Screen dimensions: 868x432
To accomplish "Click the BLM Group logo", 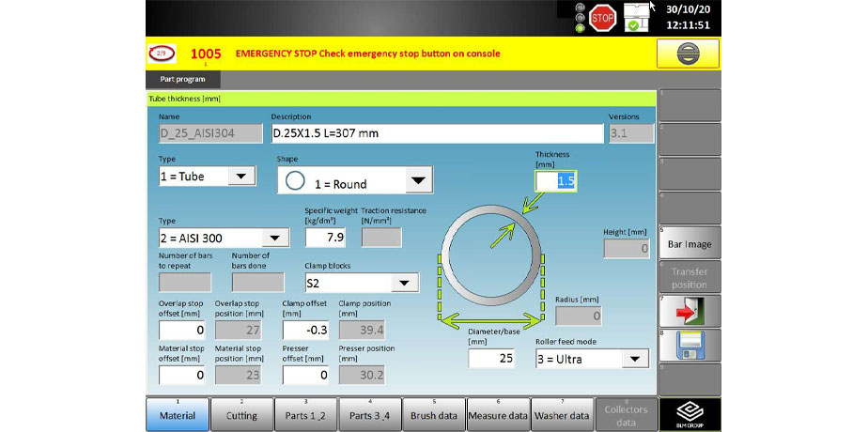I will click(690, 414).
